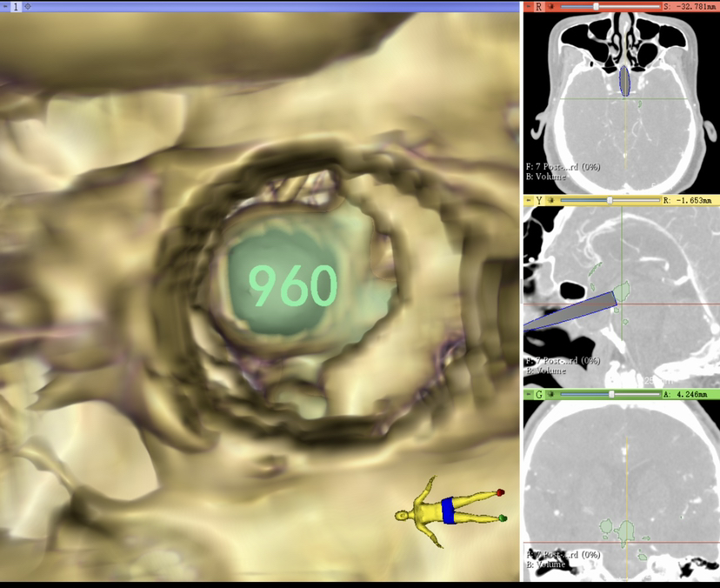Click the green 960 label in 3D view
This screenshot has width=720, height=588.
pos(292,285)
